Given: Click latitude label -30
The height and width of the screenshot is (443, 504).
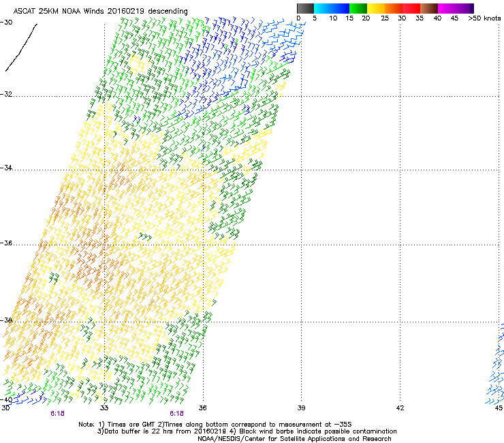Looking at the screenshot, I should tap(6, 22).
